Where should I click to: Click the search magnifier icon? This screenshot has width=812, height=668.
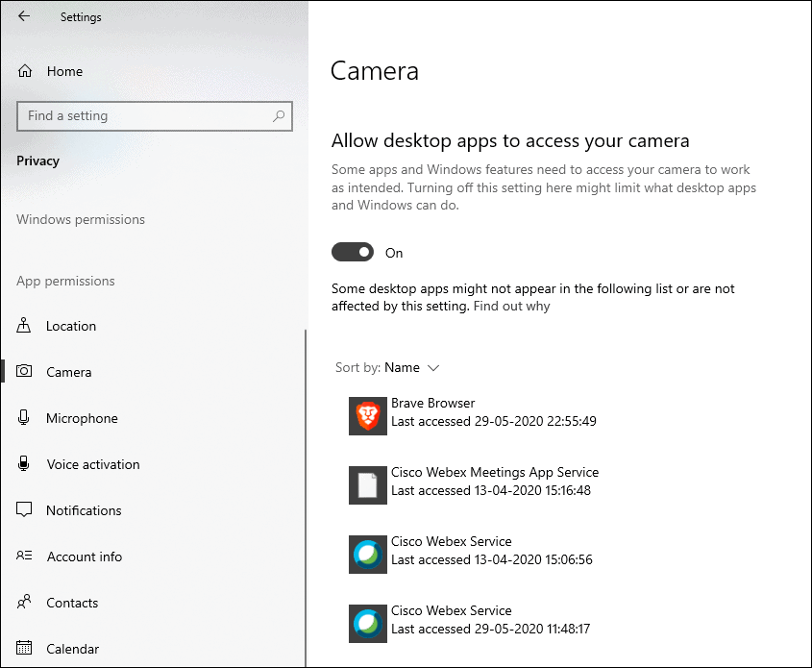tap(279, 116)
